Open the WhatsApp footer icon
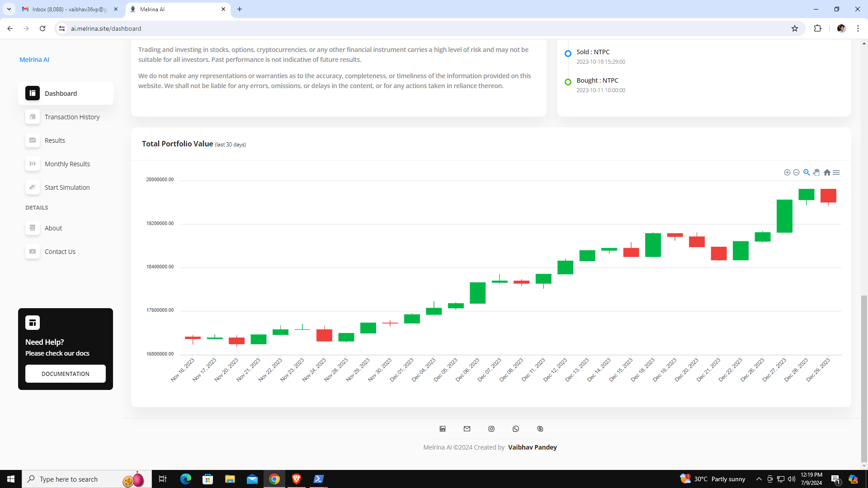This screenshot has height=488, width=868. (516, 429)
